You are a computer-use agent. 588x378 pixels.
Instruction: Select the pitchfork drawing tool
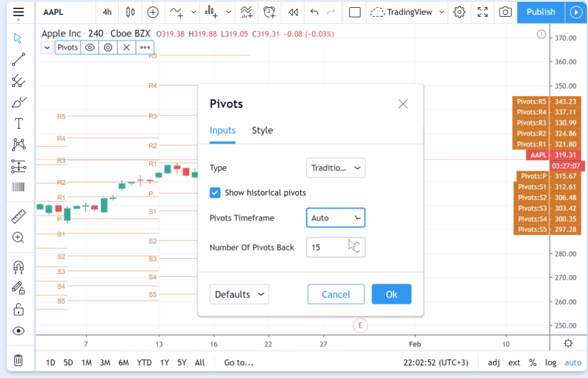(x=19, y=80)
